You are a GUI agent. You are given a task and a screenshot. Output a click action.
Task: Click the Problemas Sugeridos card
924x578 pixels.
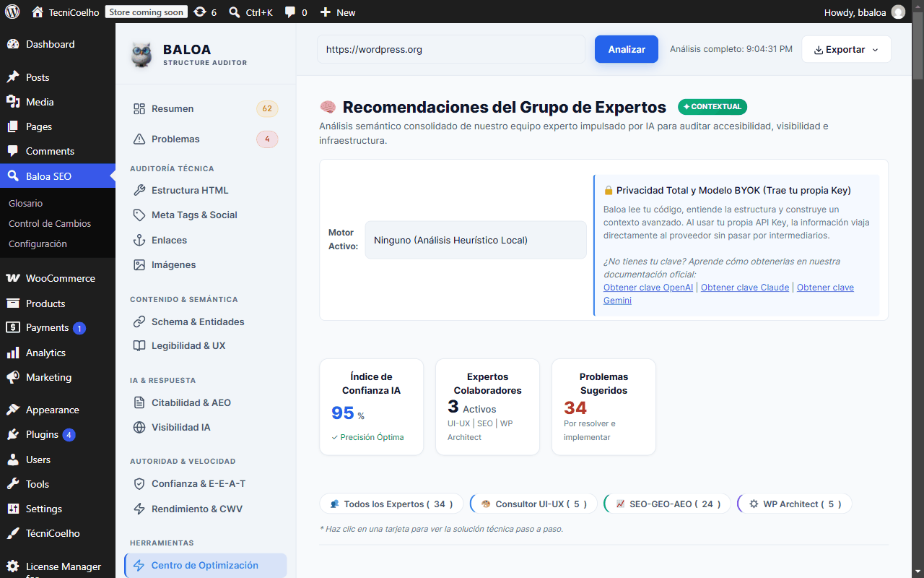(604, 407)
